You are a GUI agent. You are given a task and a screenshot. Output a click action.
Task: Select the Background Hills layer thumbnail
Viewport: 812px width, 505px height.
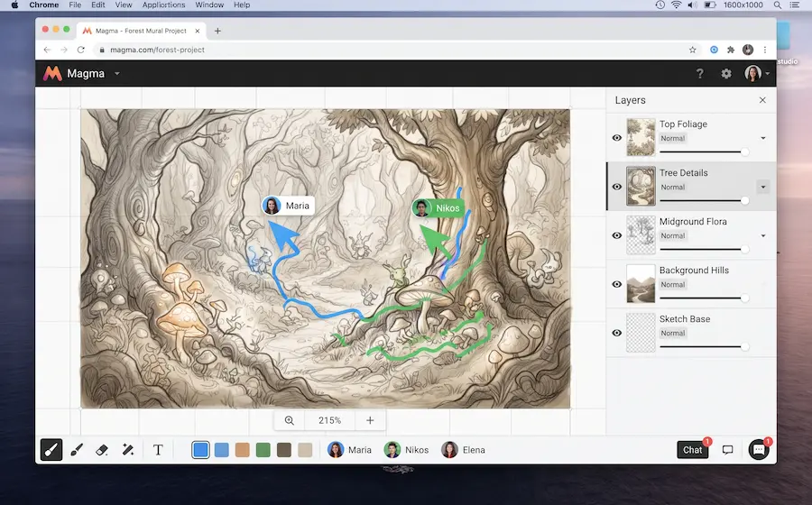(641, 284)
